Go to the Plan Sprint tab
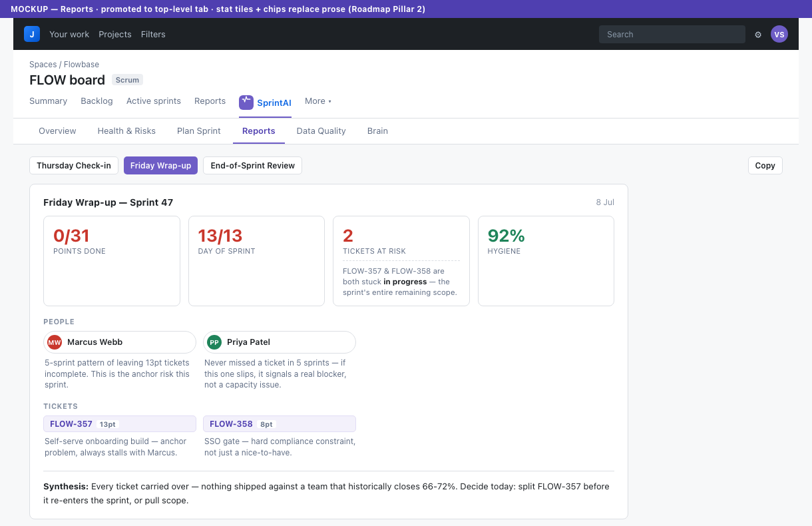 pos(199,131)
